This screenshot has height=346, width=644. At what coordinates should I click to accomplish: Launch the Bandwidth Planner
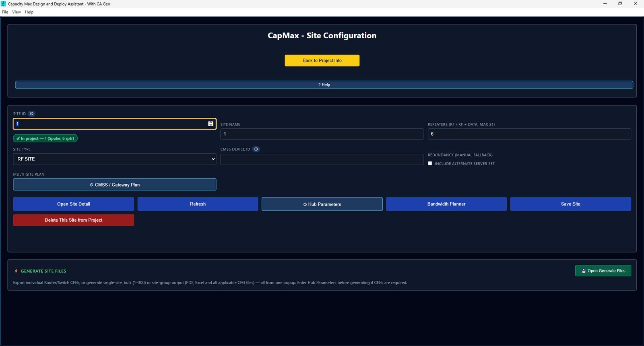coord(446,204)
